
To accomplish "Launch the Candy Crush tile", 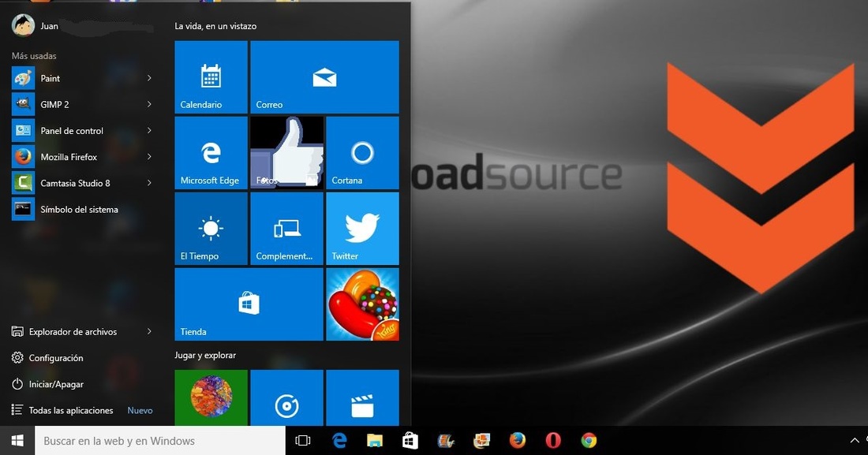I will point(363,304).
